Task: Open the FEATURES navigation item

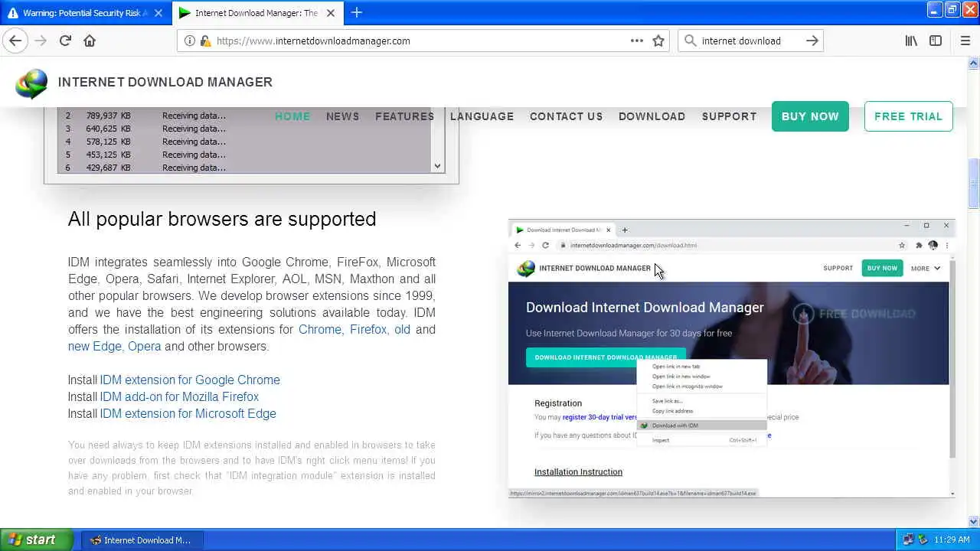Action: (405, 116)
